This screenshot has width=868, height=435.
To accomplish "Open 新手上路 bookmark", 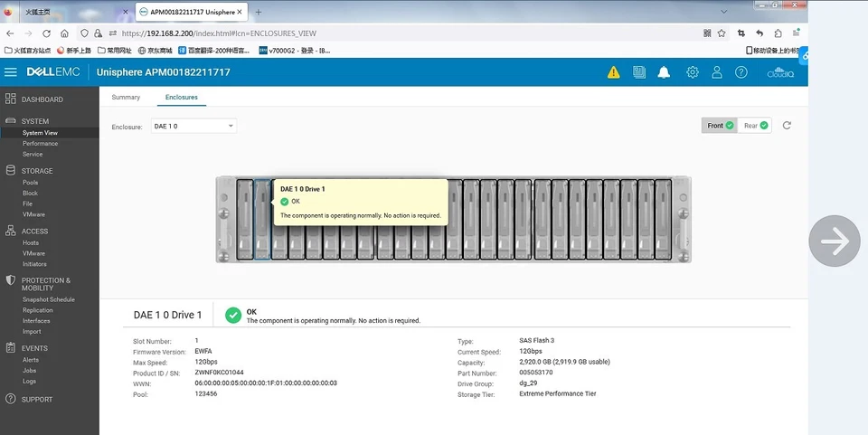I will (74, 51).
